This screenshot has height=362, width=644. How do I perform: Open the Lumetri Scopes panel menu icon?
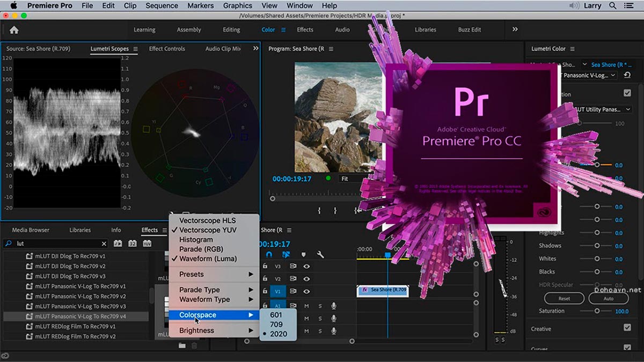click(135, 49)
